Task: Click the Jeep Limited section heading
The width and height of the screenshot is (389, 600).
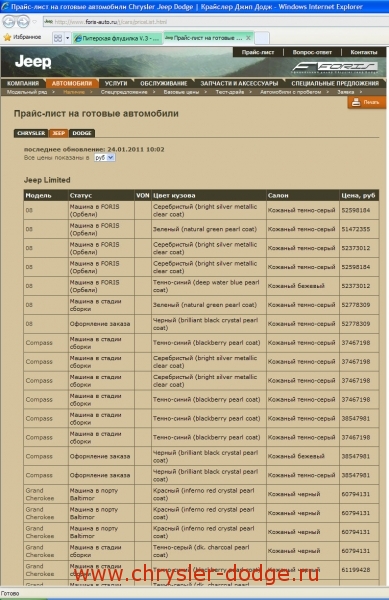Action: point(47,180)
